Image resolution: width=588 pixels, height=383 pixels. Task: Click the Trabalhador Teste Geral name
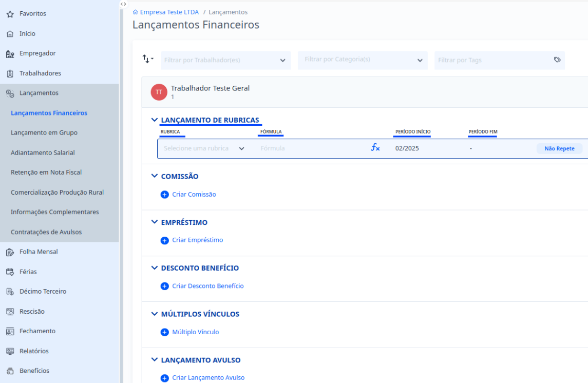pyautogui.click(x=210, y=88)
